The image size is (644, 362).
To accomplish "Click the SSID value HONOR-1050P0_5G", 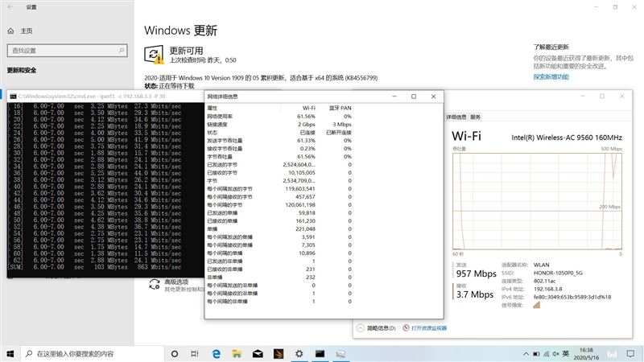I will click(x=558, y=273).
